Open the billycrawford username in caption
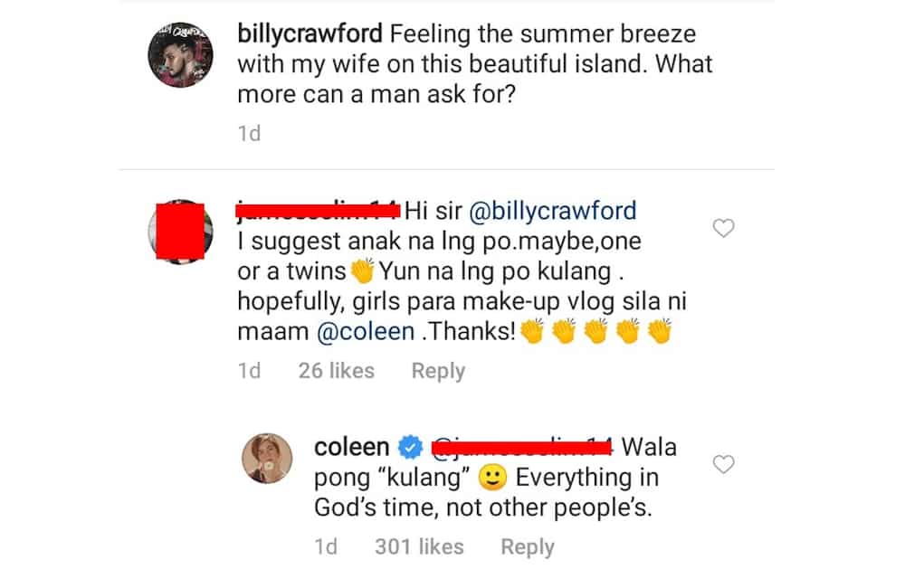Viewport: 905px width, 588px height. click(x=310, y=34)
